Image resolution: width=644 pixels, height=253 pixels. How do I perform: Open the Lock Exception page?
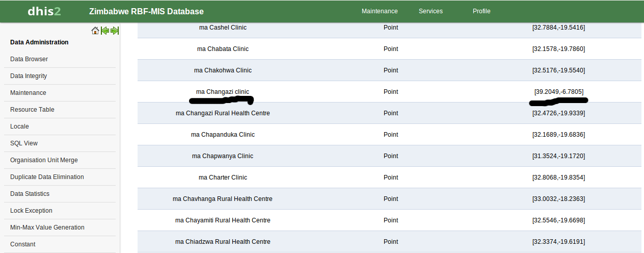pos(31,211)
